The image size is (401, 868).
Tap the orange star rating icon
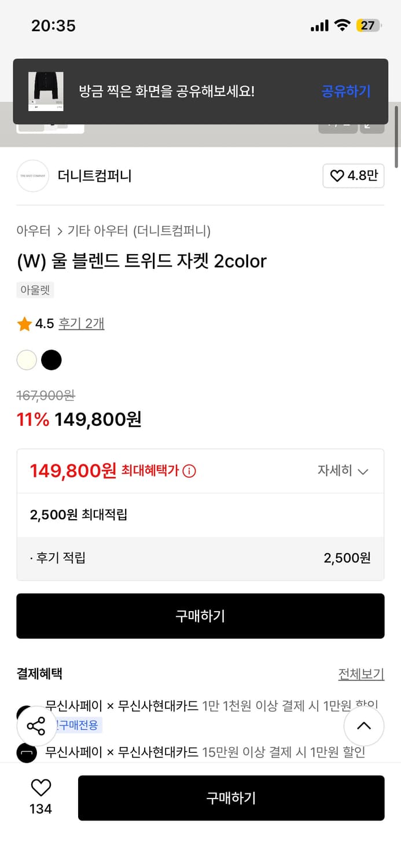point(24,323)
